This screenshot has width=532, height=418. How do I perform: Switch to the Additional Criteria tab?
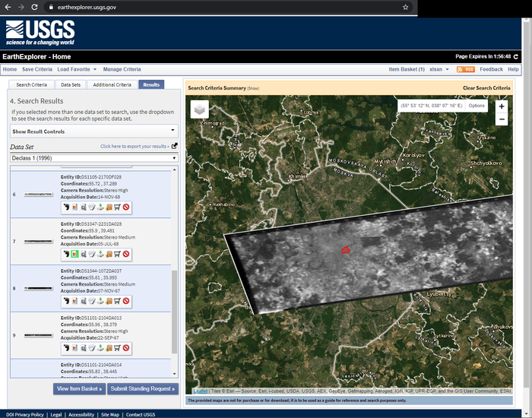pyautogui.click(x=112, y=84)
